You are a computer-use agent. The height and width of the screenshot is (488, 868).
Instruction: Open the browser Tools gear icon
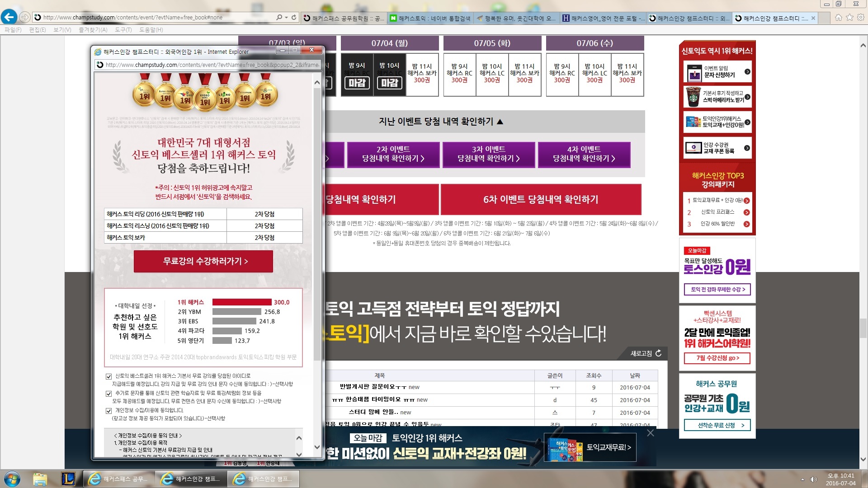click(861, 17)
